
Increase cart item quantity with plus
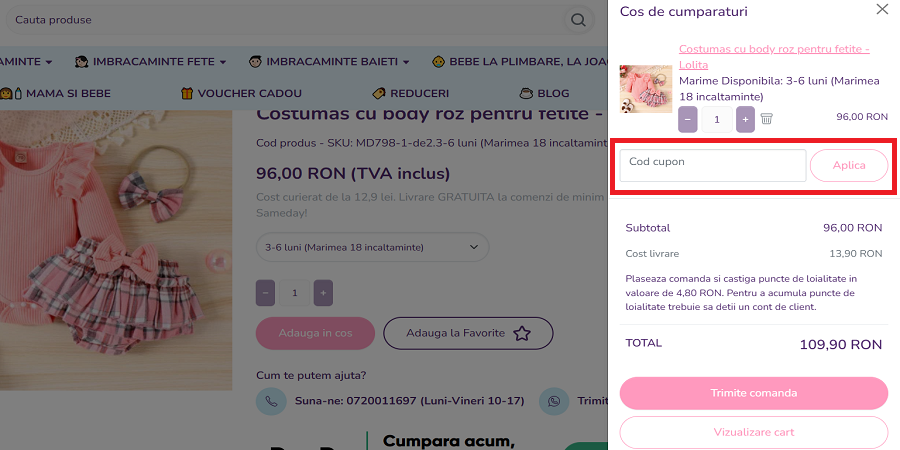tap(745, 119)
